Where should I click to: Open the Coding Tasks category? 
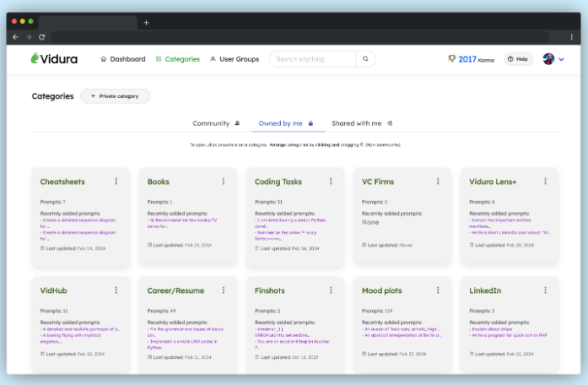pyautogui.click(x=295, y=217)
